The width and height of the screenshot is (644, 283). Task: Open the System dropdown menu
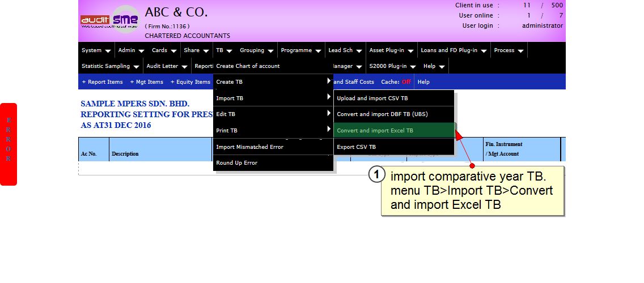pyautogui.click(x=96, y=50)
